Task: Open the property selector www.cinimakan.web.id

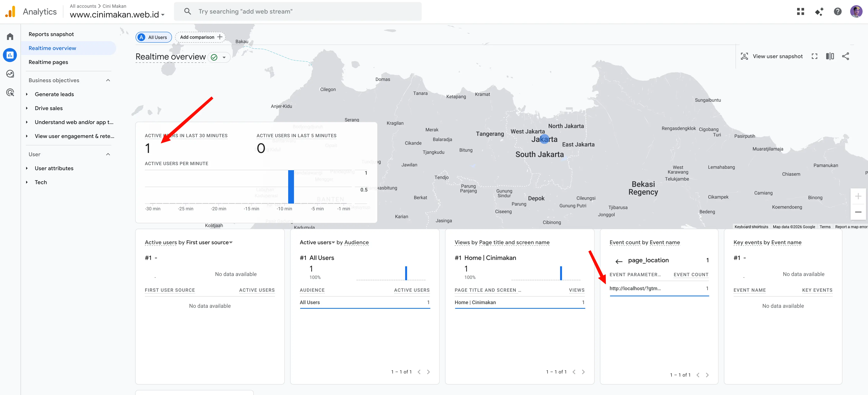Action: tap(117, 15)
